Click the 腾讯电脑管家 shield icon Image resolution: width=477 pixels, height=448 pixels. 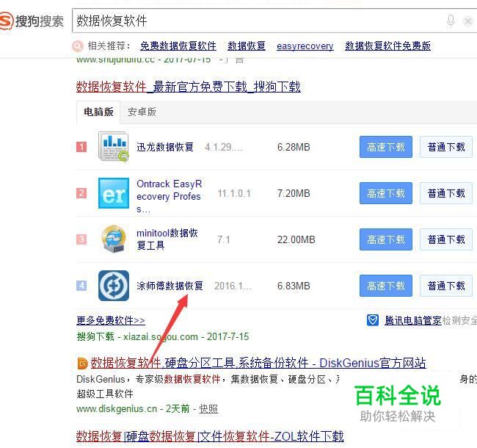[373, 320]
